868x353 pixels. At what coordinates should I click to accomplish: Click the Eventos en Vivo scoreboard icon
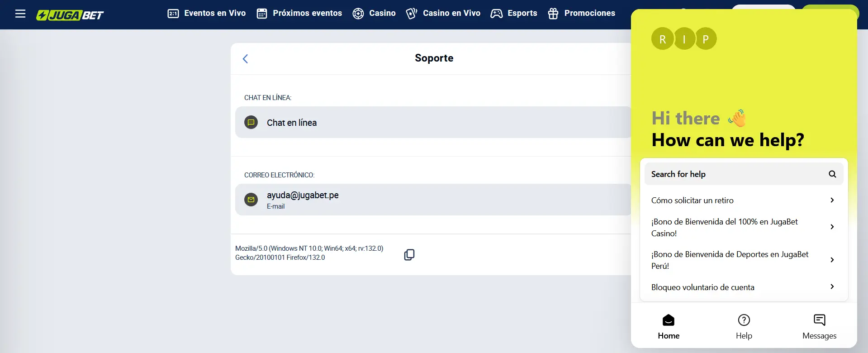(x=173, y=14)
